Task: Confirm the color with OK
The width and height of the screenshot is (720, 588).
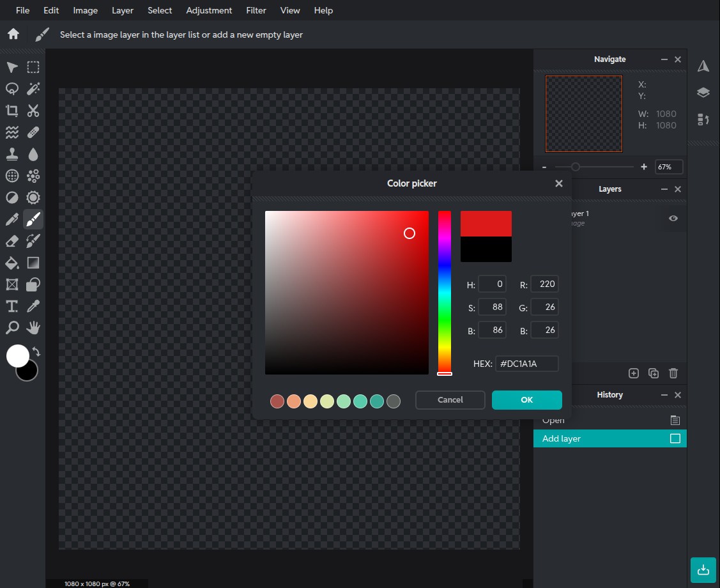Action: pyautogui.click(x=526, y=399)
